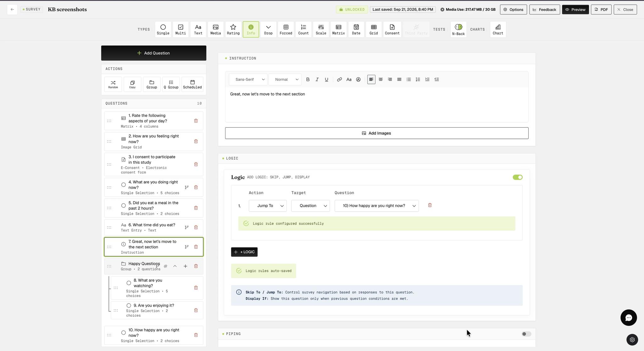Open settings gear at bottom right

click(x=632, y=340)
